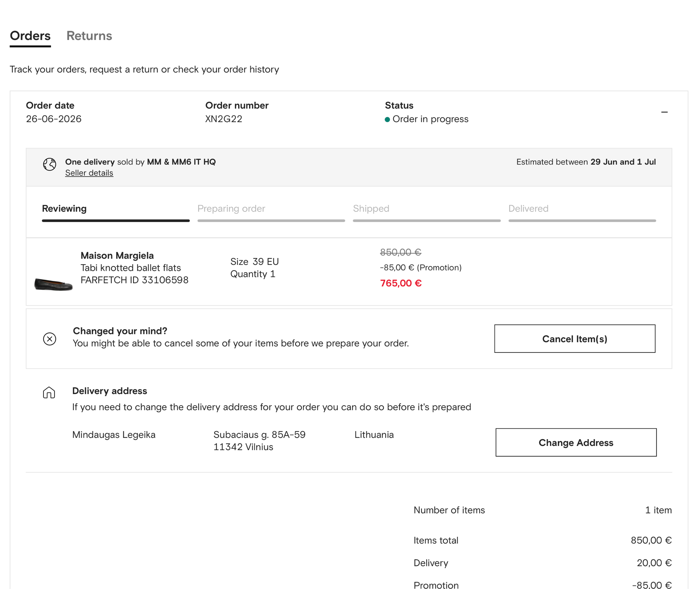Click the -85,00 € (Promotion) line
Viewport: 700px width, 589px height.
coord(421,268)
